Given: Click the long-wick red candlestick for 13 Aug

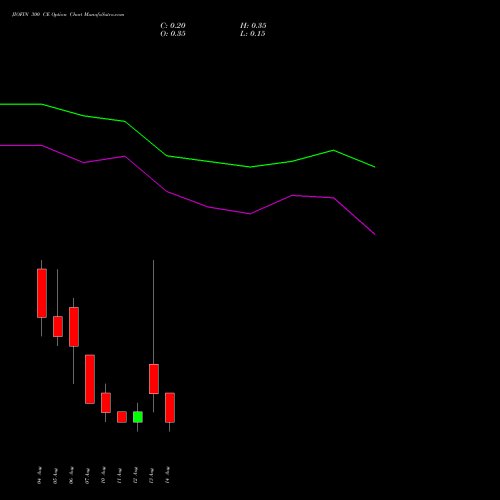Looking at the screenshot, I should tap(154, 379).
